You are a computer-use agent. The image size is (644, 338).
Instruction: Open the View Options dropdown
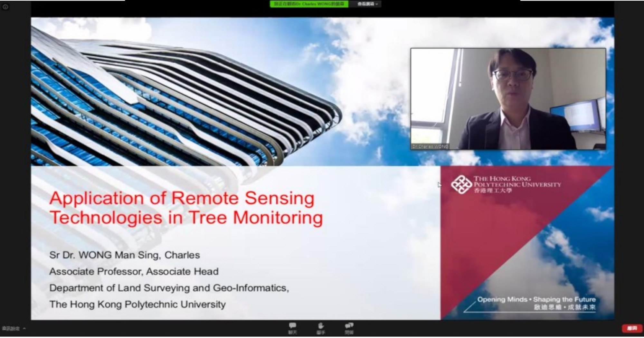point(367,4)
